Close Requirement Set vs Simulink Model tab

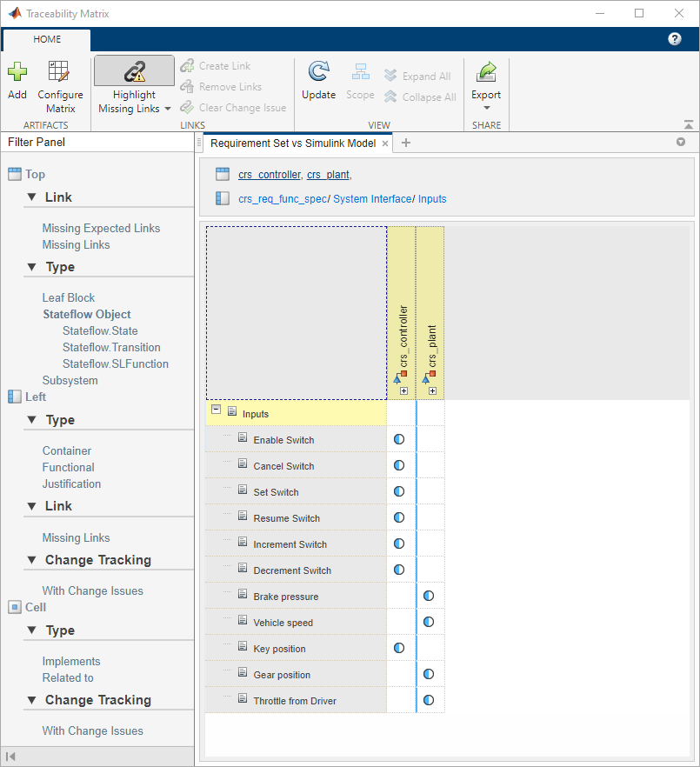385,143
